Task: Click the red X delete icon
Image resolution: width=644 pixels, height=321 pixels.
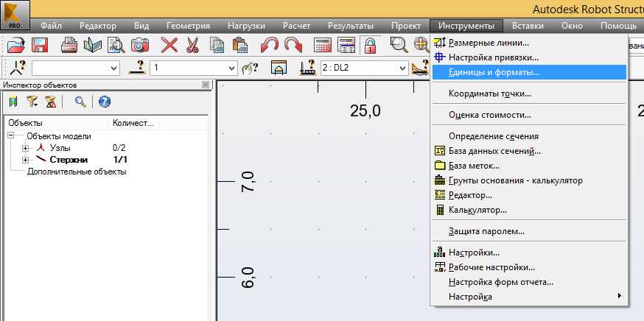Action: click(169, 46)
